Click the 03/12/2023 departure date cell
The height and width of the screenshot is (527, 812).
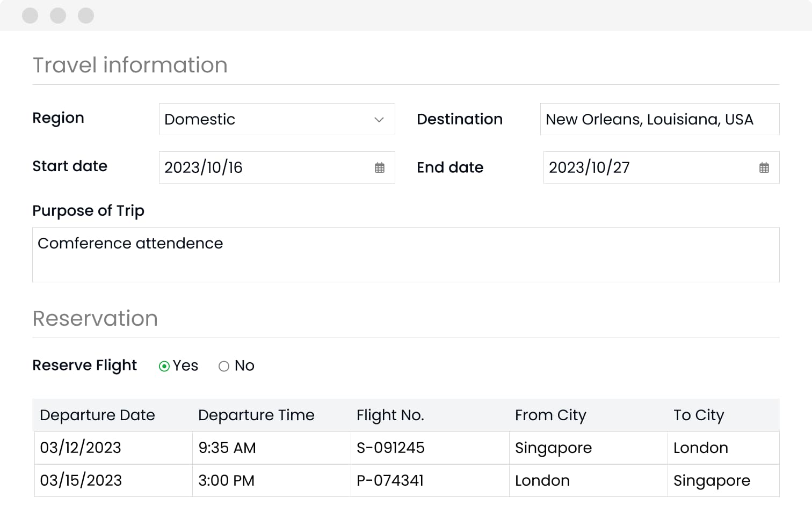click(81, 448)
